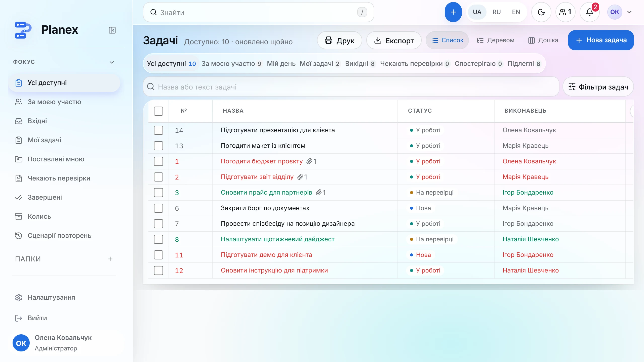Viewport: 644px width, 362px height.
Task: Open 'Вхідні' inbox in sidebar
Action: pyautogui.click(x=64, y=121)
